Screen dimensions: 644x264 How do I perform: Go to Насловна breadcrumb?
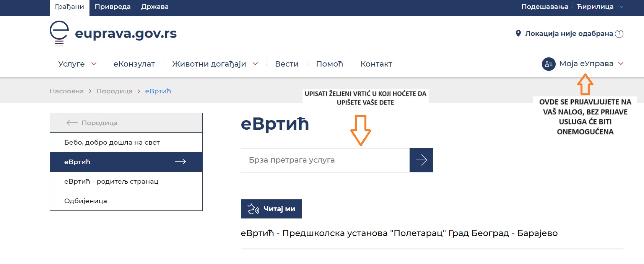(x=67, y=91)
